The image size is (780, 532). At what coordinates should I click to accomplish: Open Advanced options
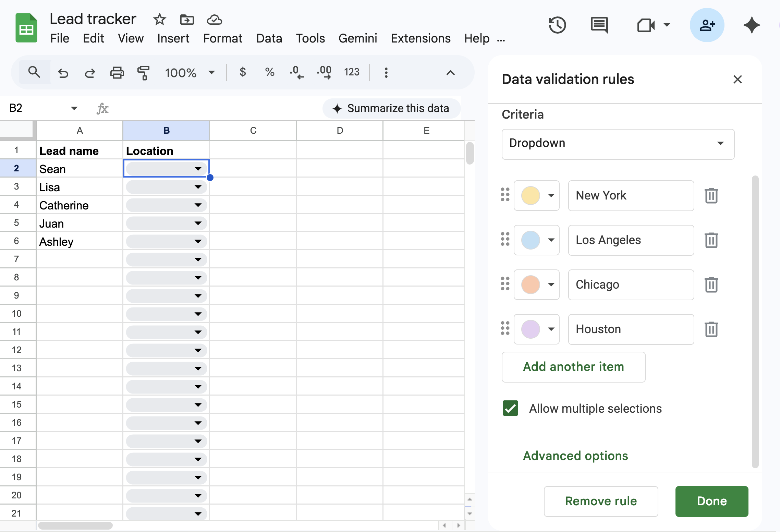click(575, 456)
